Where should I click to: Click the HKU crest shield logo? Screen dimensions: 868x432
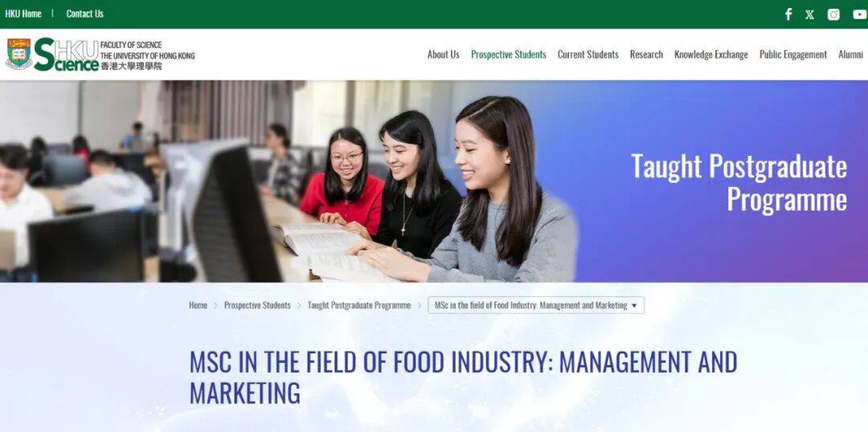click(x=18, y=55)
